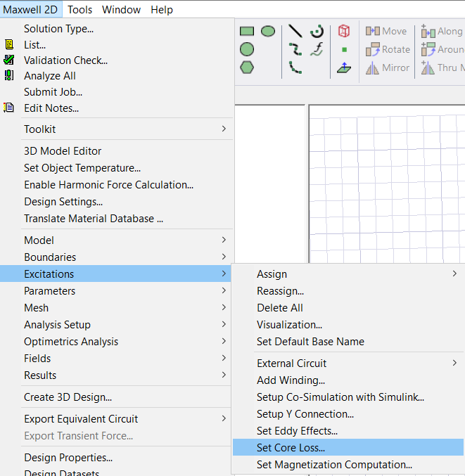
Task: Click the Rotate toolbar button
Action: [x=388, y=50]
